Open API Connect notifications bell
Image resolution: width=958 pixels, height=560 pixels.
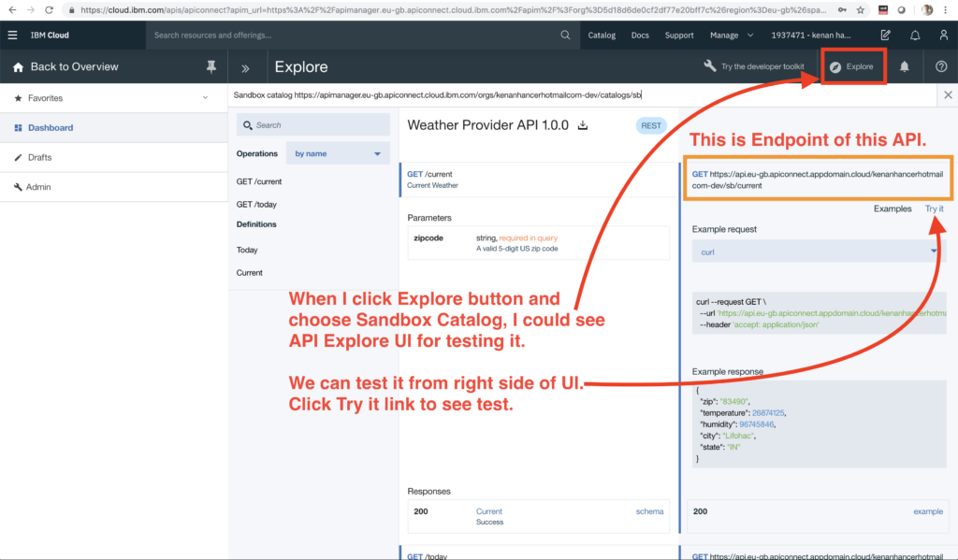[905, 66]
